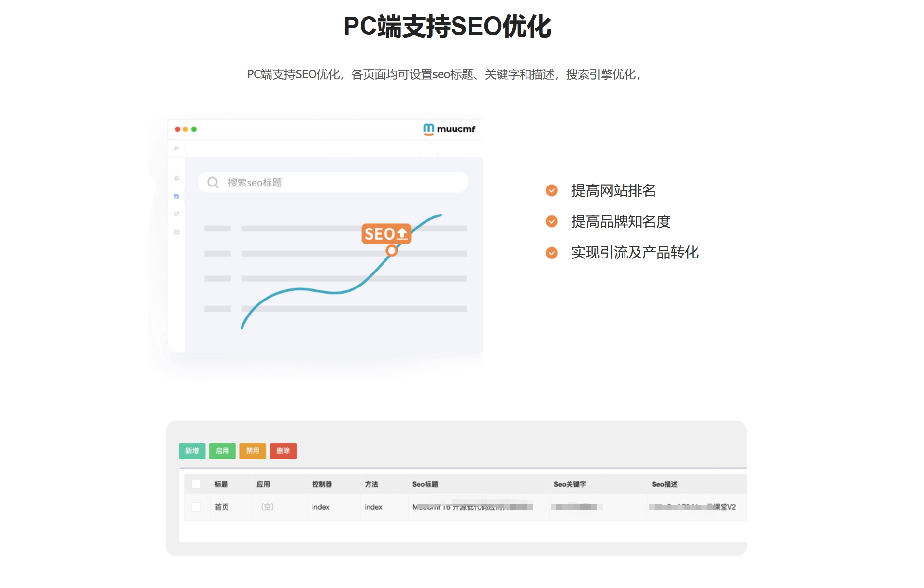Click the folder icon in mockup sidebar
Viewport: 924px width, 588px height.
[176, 232]
